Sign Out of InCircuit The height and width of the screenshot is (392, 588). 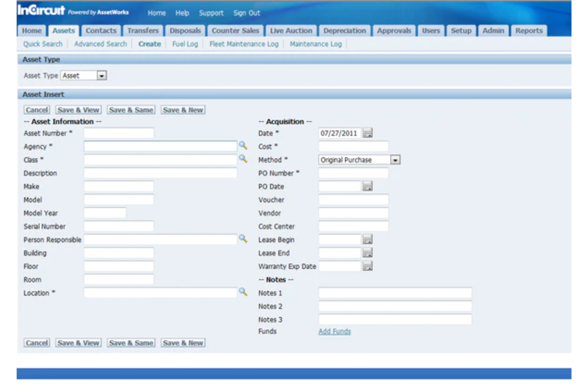(x=246, y=13)
